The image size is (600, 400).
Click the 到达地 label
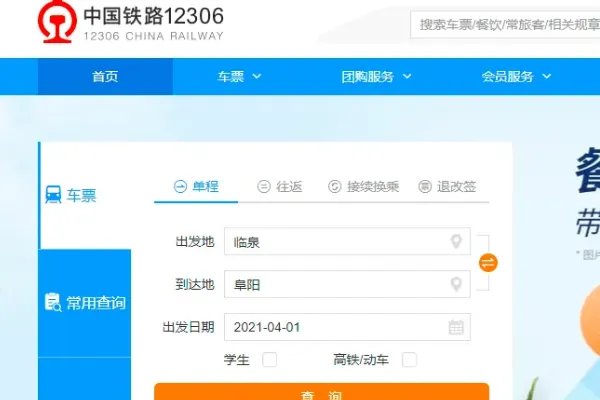(x=195, y=284)
